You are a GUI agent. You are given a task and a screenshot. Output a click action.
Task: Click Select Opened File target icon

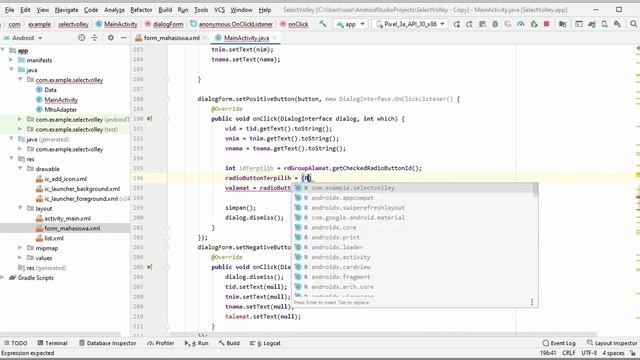click(x=82, y=38)
